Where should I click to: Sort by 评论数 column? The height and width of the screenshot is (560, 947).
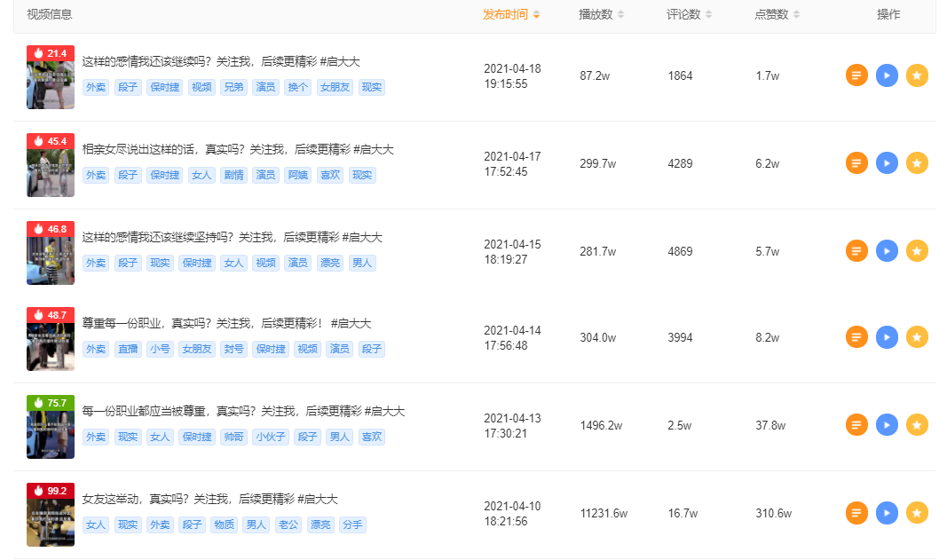coord(689,14)
